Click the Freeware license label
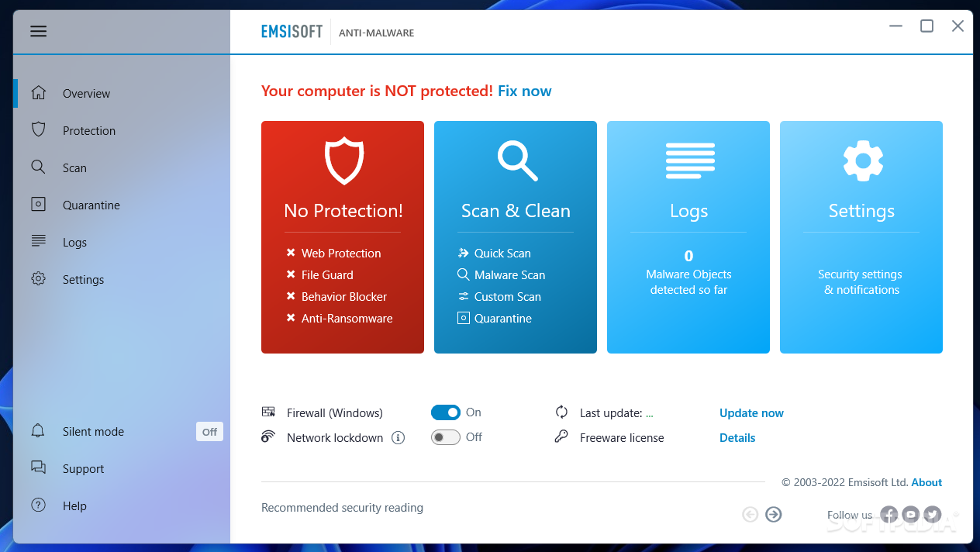 coord(622,437)
